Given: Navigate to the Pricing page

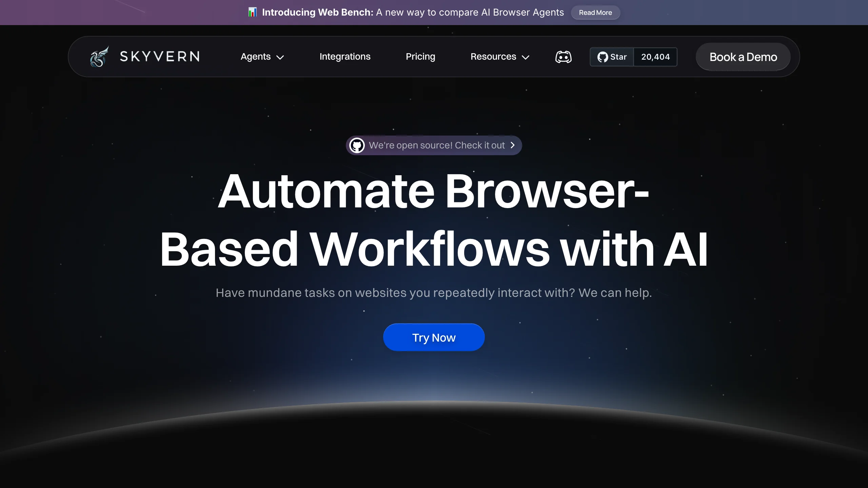Looking at the screenshot, I should (420, 57).
